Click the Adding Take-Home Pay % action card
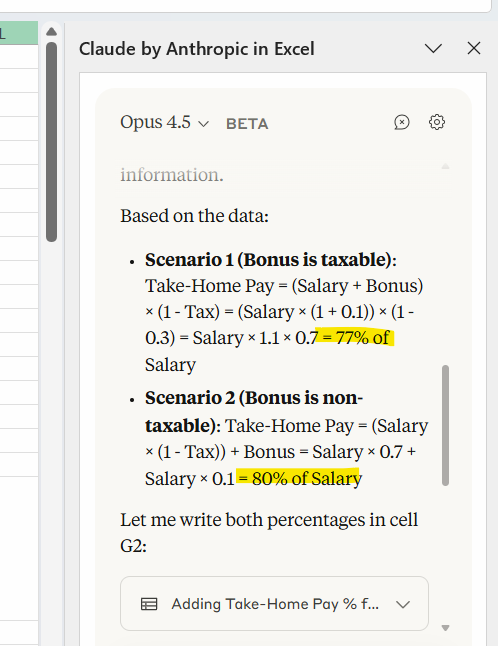This screenshot has height=646, width=498. coord(274,604)
